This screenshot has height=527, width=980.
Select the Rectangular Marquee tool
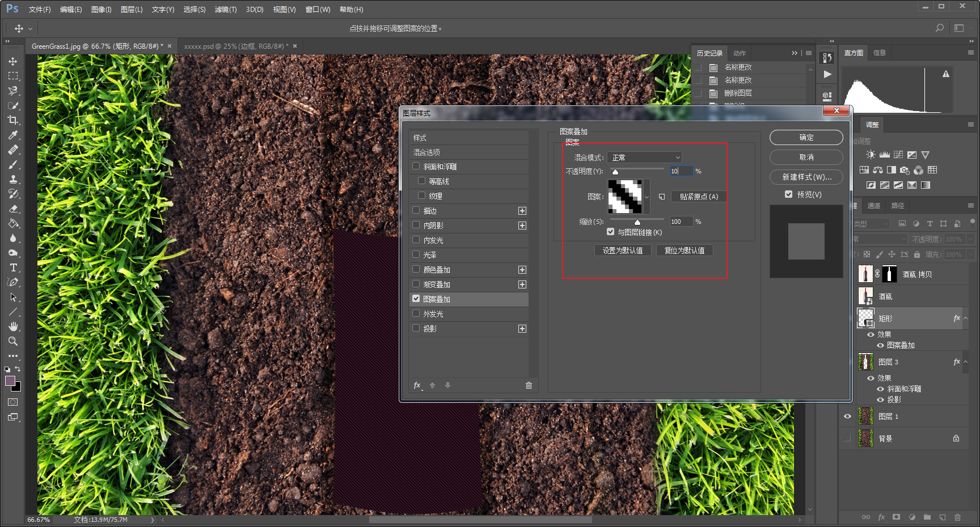click(12, 76)
